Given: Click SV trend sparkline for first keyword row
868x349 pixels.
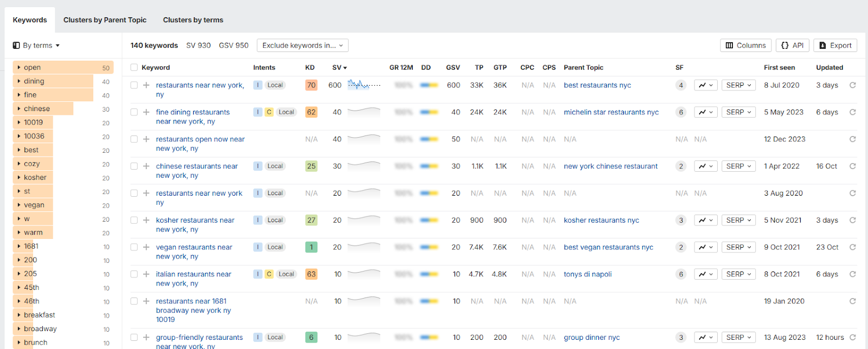Looking at the screenshot, I should (364, 85).
